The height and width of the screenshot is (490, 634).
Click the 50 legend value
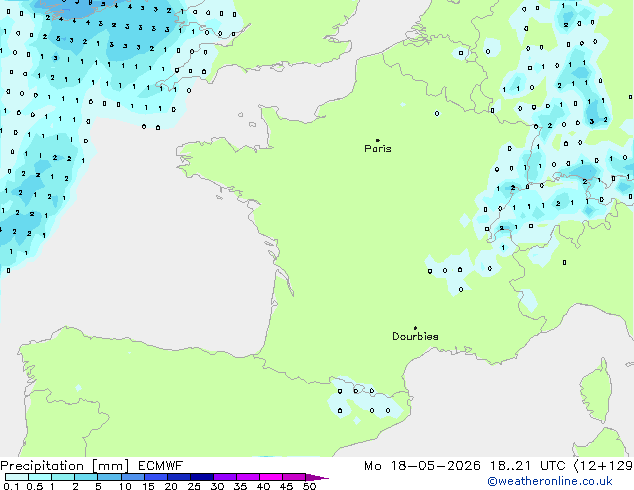tap(309, 486)
